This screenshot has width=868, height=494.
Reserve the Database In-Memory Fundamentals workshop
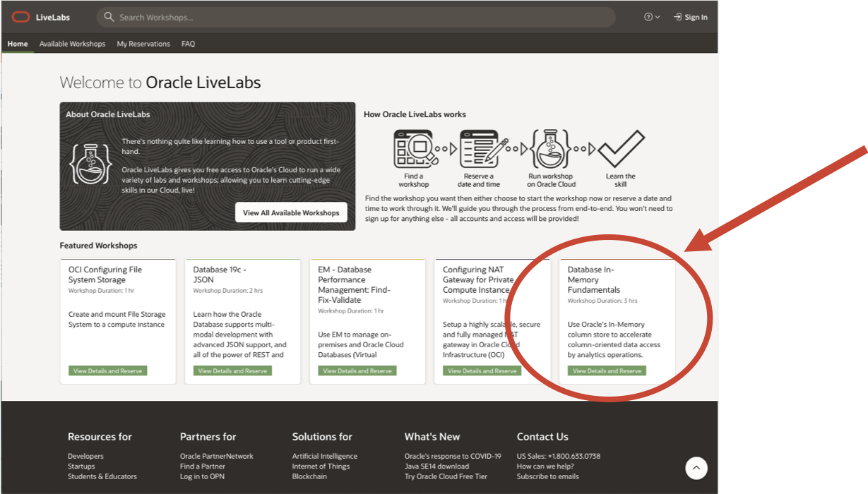607,370
